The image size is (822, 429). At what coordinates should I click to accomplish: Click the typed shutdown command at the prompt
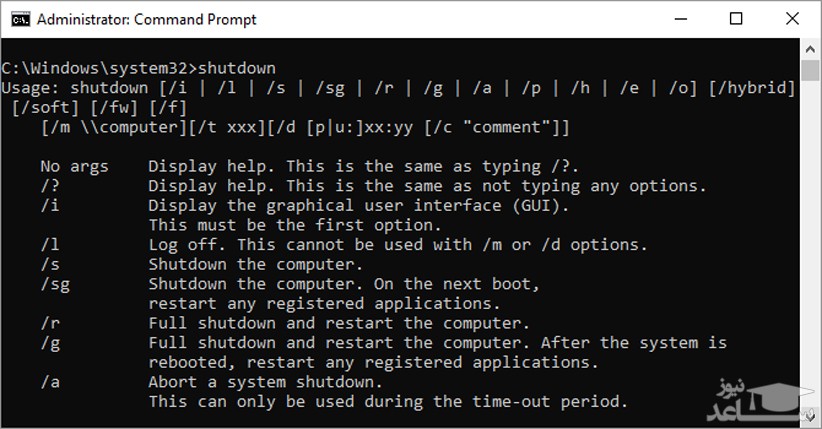[x=237, y=68]
